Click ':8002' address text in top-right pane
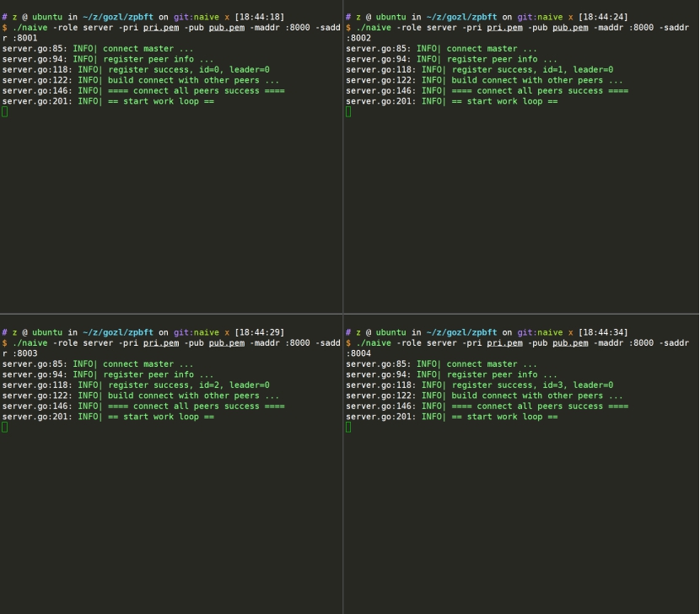Screen dimensions: 700x614 (358, 38)
